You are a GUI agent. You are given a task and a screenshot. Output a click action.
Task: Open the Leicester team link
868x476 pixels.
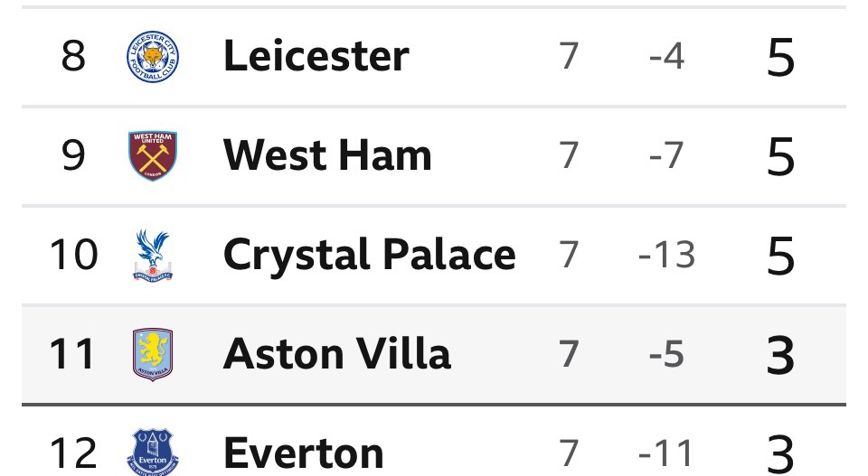pyautogui.click(x=316, y=56)
